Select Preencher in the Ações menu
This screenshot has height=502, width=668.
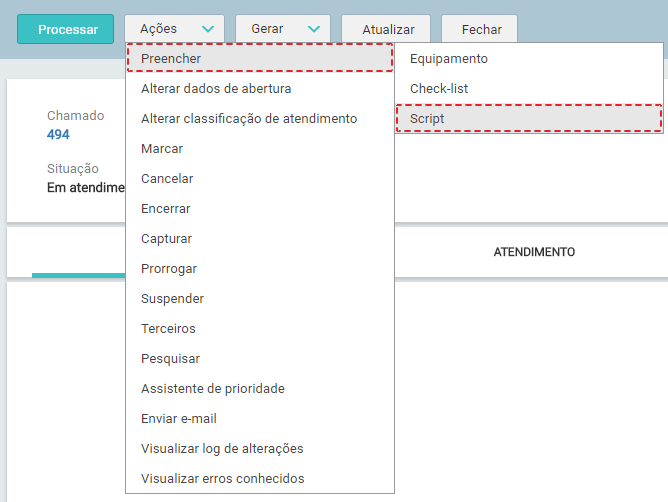[x=260, y=58]
